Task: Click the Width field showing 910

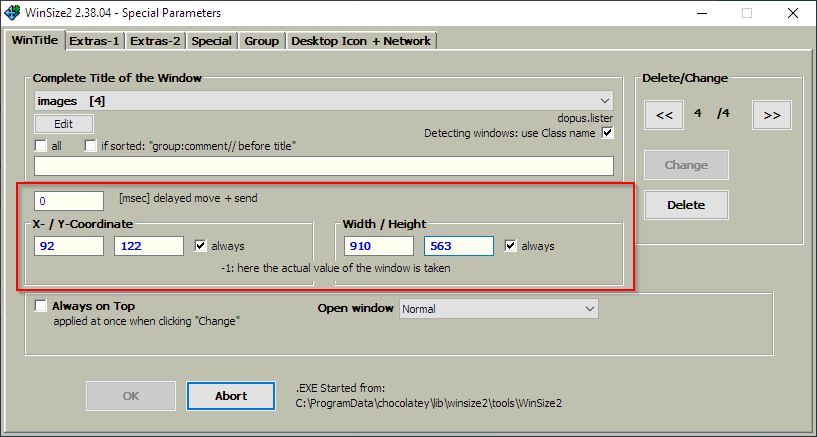Action: click(379, 246)
